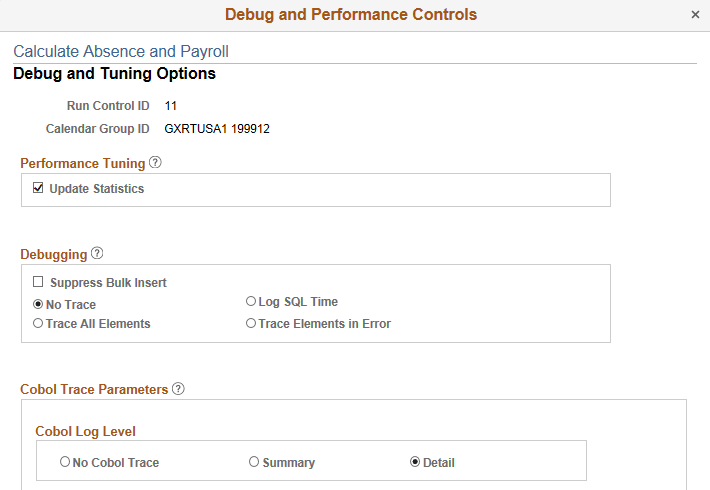Click the Cobol Log Level label
The width and height of the screenshot is (710, 490).
[x=86, y=431]
